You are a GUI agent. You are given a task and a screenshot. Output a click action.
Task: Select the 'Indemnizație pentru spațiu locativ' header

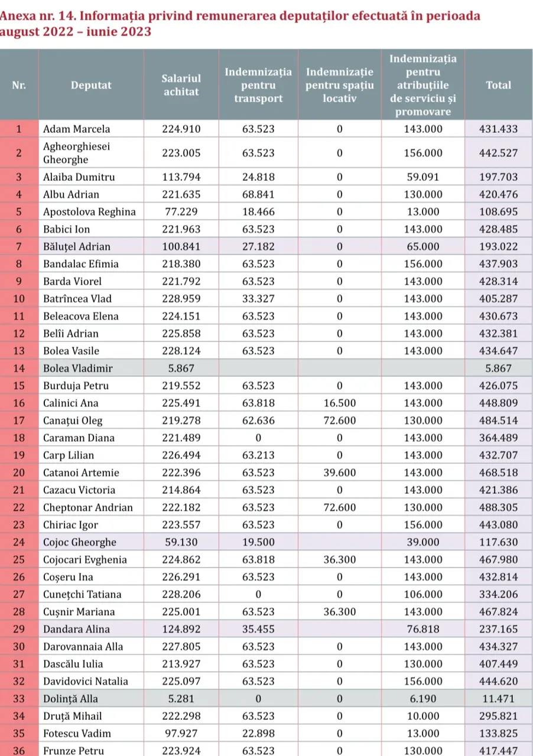click(339, 85)
